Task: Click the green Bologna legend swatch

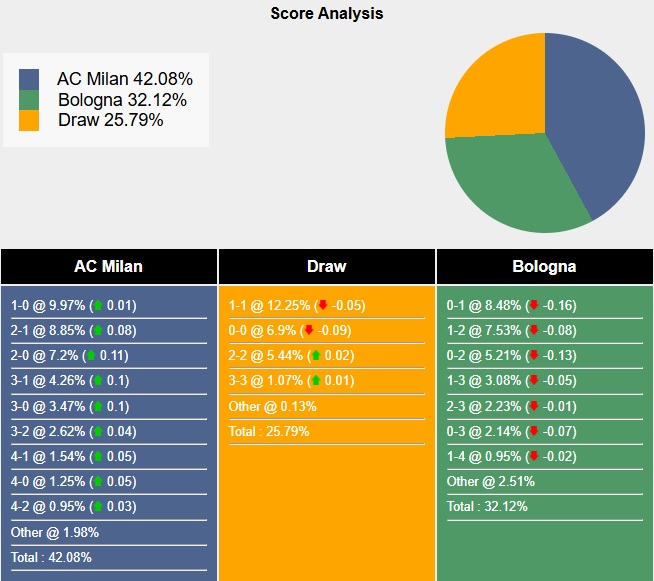Action: click(29, 100)
